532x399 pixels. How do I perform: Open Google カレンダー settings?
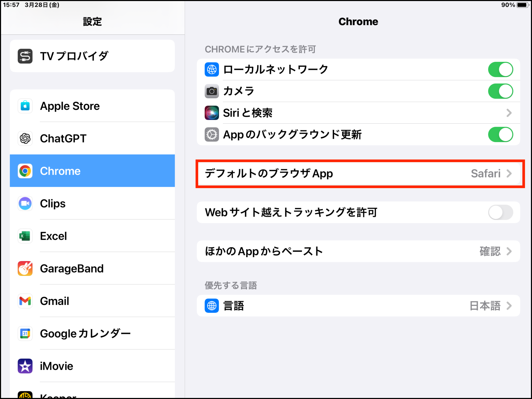[x=92, y=334]
